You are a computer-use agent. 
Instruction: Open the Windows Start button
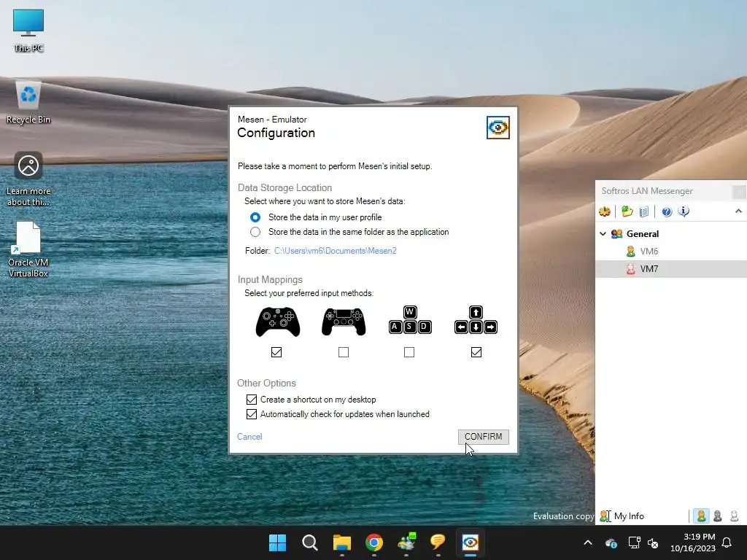pos(277,542)
